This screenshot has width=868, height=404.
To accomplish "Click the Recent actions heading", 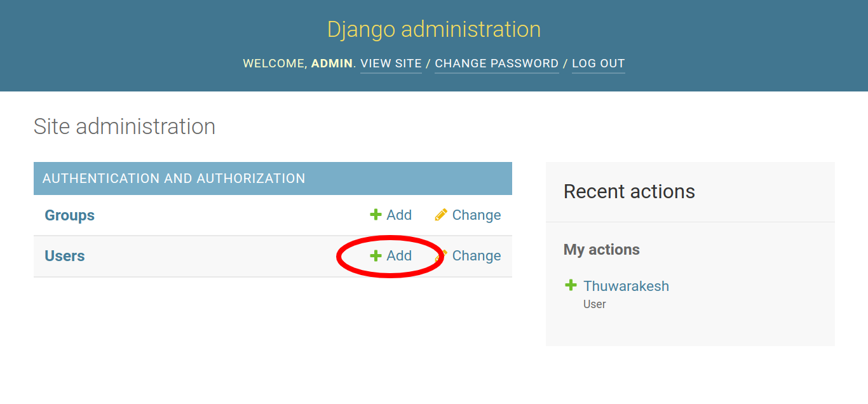I will tap(629, 191).
